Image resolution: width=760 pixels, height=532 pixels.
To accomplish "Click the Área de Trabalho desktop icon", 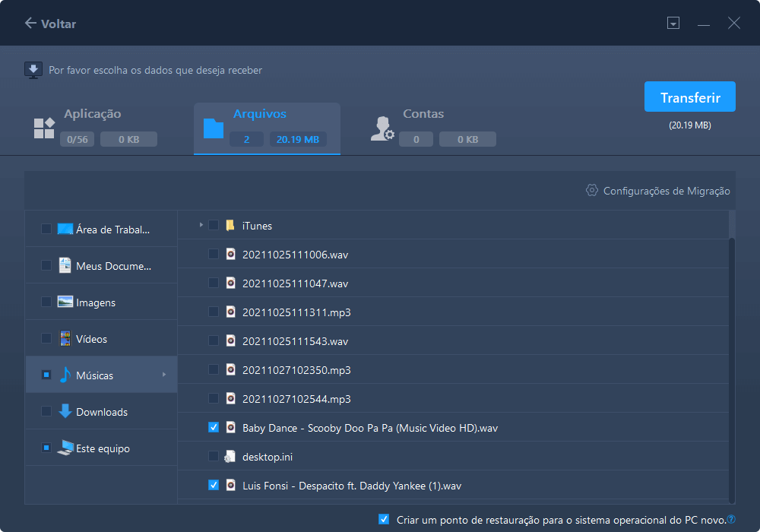I will pyautogui.click(x=65, y=229).
